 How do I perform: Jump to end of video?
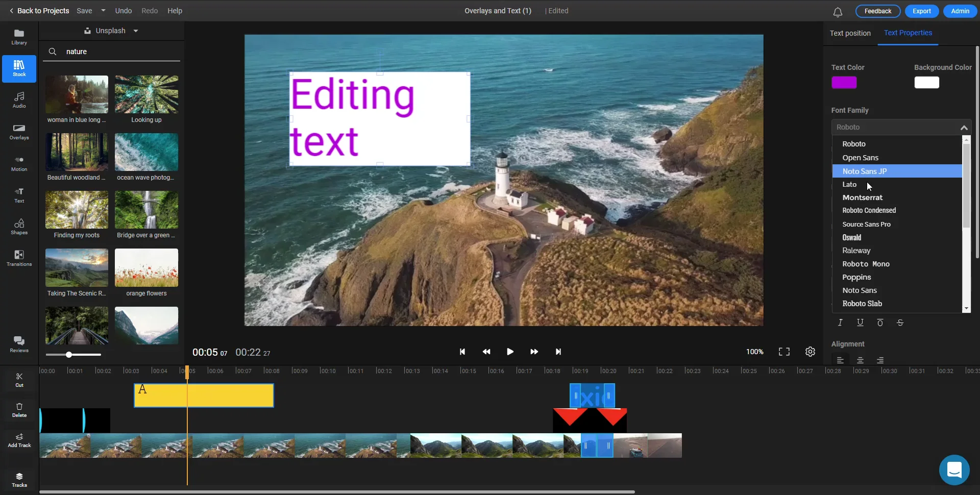coord(558,352)
